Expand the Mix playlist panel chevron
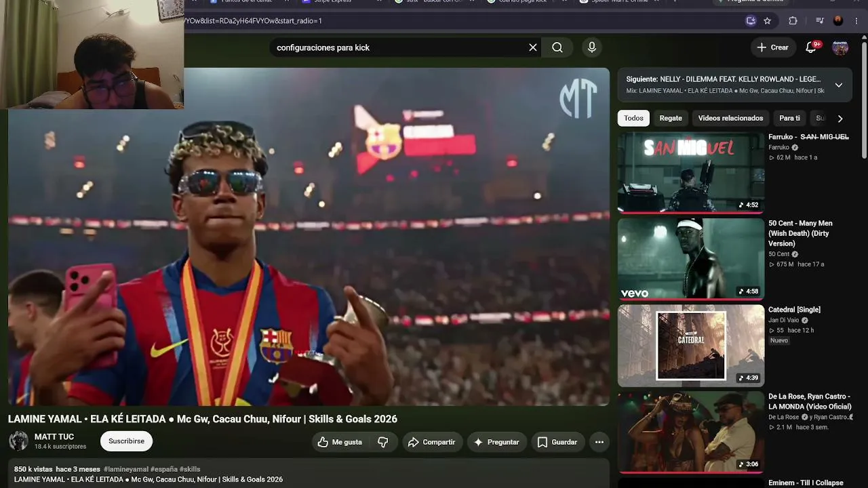 click(839, 85)
